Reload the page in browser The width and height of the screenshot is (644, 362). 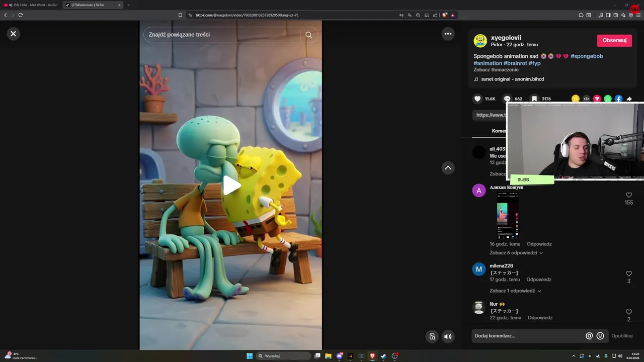(x=21, y=15)
